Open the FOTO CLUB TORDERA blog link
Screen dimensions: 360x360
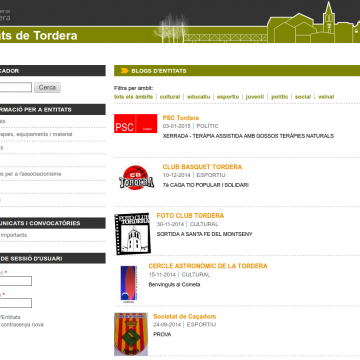pos(190,216)
